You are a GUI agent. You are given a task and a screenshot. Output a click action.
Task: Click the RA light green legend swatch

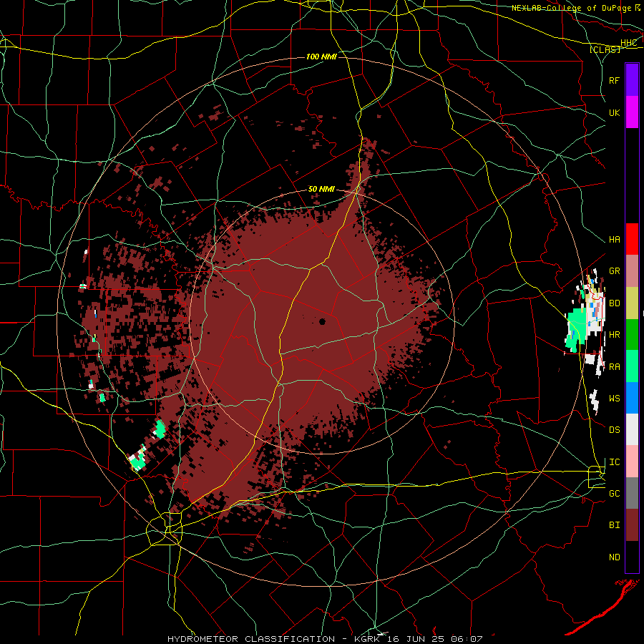632,366
